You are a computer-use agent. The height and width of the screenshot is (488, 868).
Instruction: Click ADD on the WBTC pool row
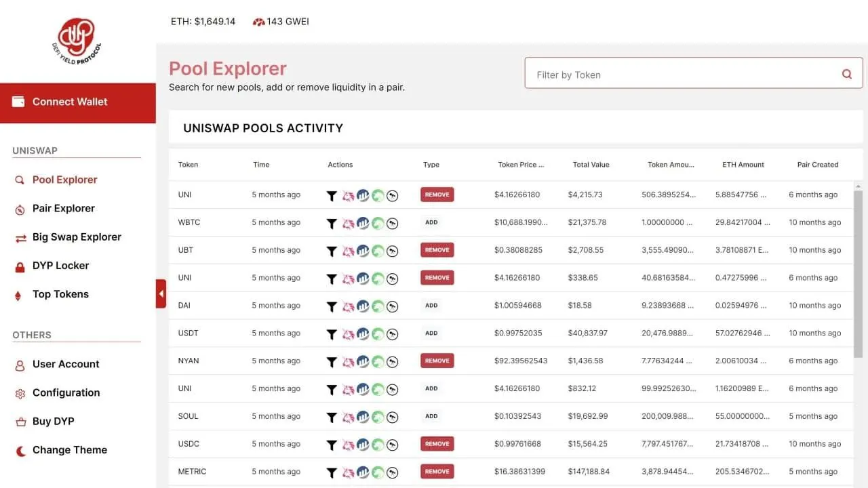[x=431, y=222]
